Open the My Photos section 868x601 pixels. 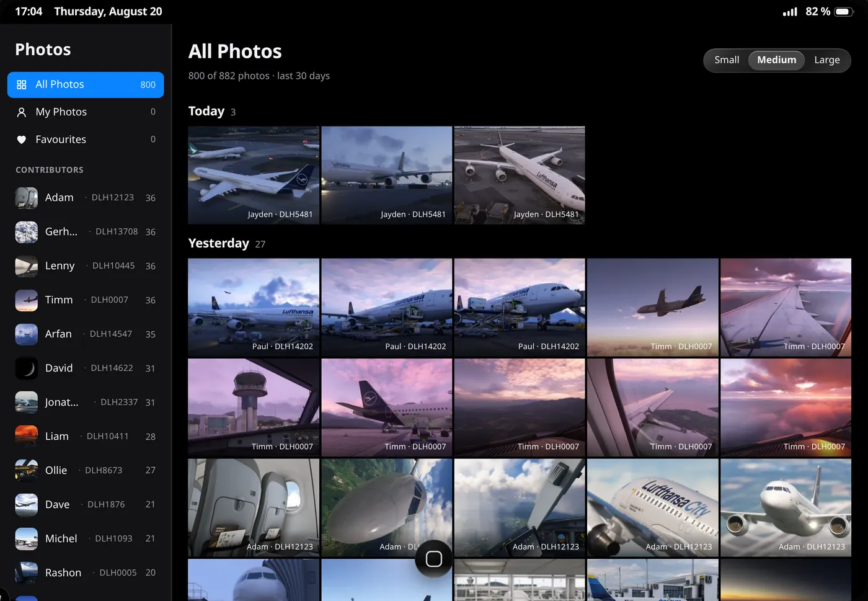pos(86,112)
